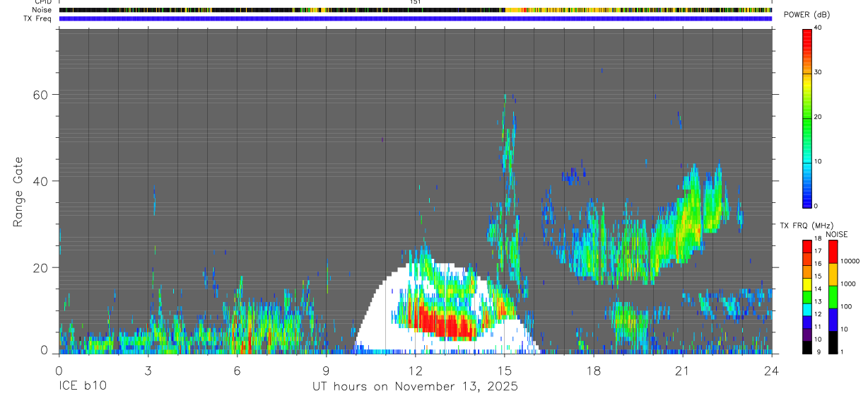Click the "24" UT hour axis tick
The image size is (868, 401).
(772, 370)
